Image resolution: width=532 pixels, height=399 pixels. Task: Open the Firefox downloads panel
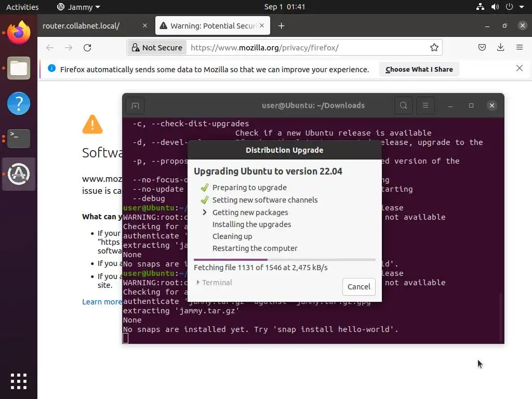500,47
